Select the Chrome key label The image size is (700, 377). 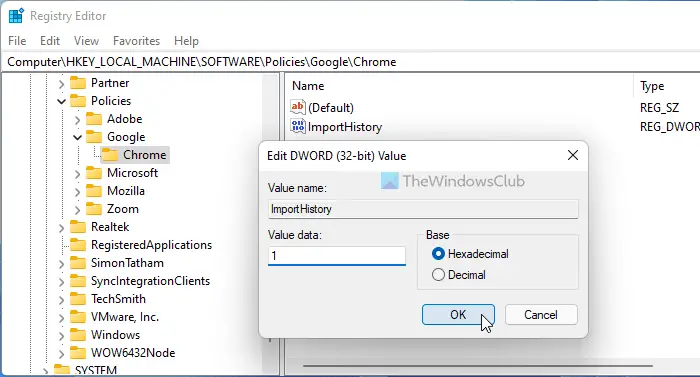click(x=145, y=155)
